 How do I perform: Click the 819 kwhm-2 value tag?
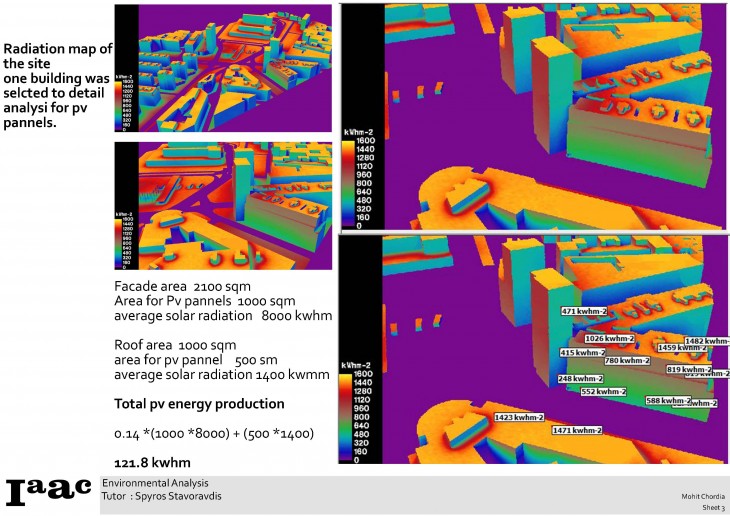click(x=688, y=369)
